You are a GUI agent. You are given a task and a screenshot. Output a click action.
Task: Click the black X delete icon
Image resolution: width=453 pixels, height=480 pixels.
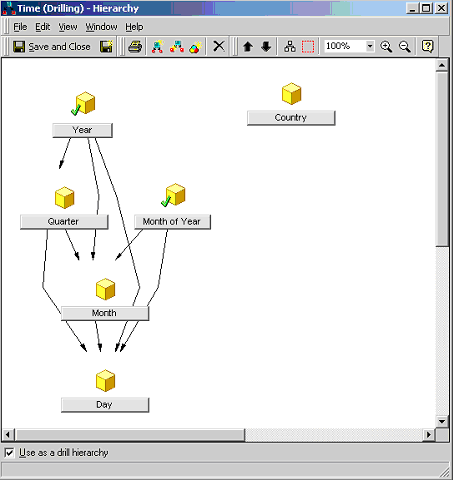pyautogui.click(x=219, y=46)
